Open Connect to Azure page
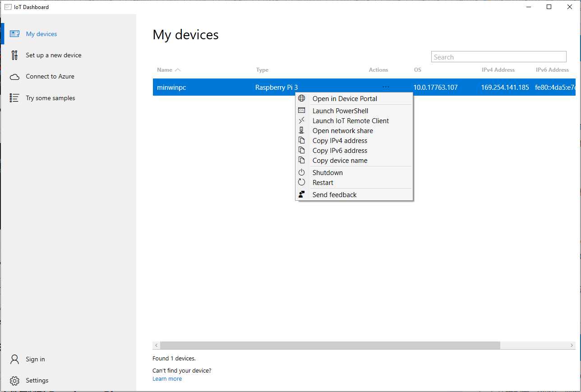 50,76
